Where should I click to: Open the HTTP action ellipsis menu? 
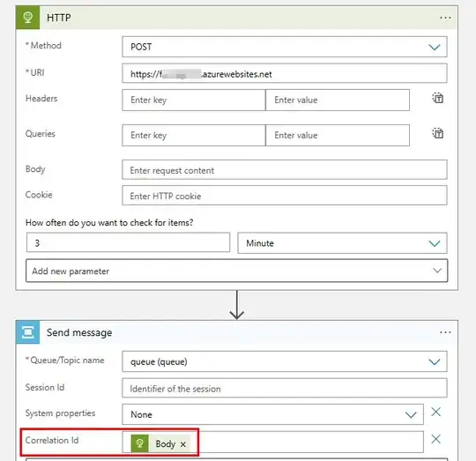(445, 18)
